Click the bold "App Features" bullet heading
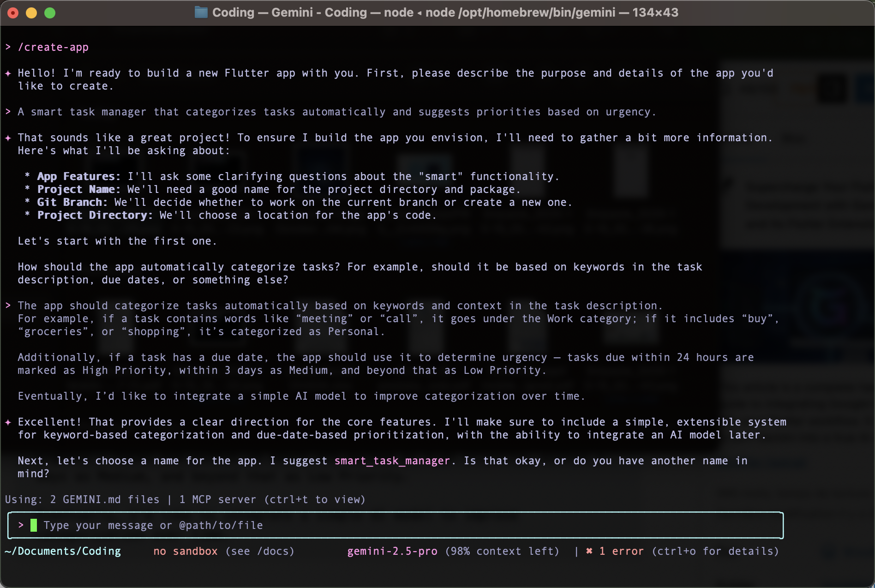875x588 pixels. point(78,176)
